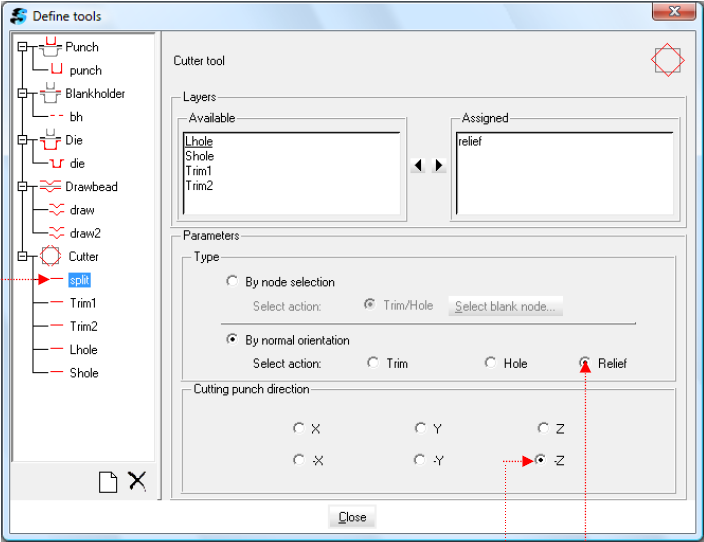This screenshot has height=542, width=704.
Task: Click the right arrow to assign layer
Action: 439,165
